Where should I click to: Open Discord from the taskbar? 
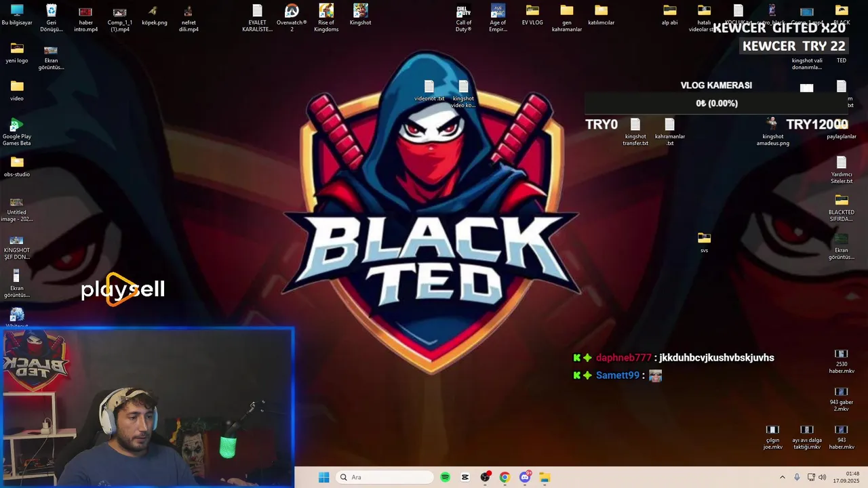[x=525, y=477]
